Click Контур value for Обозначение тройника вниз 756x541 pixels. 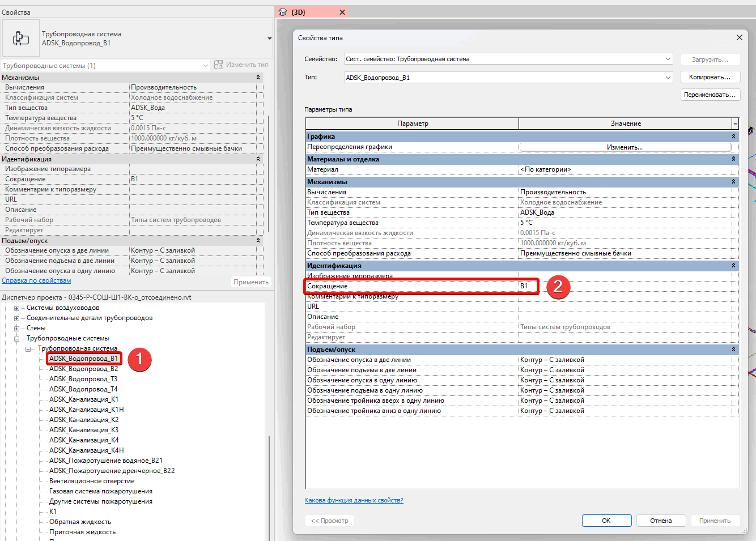tap(625, 411)
